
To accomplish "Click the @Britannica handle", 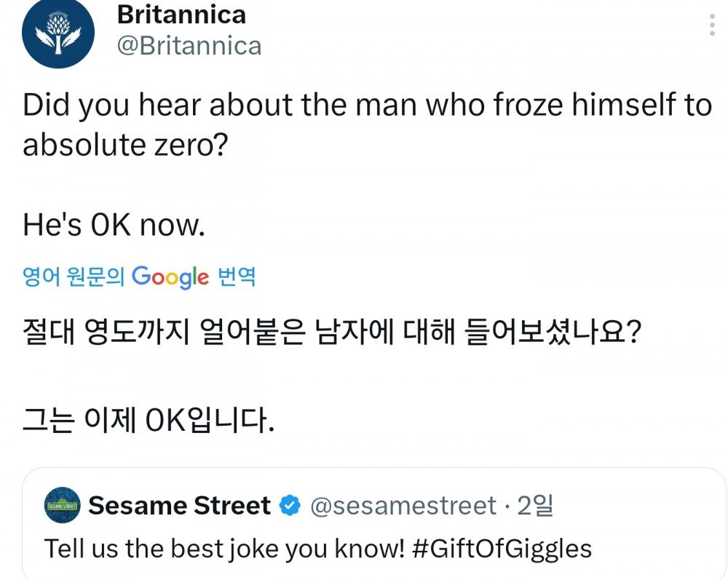I will [x=189, y=46].
